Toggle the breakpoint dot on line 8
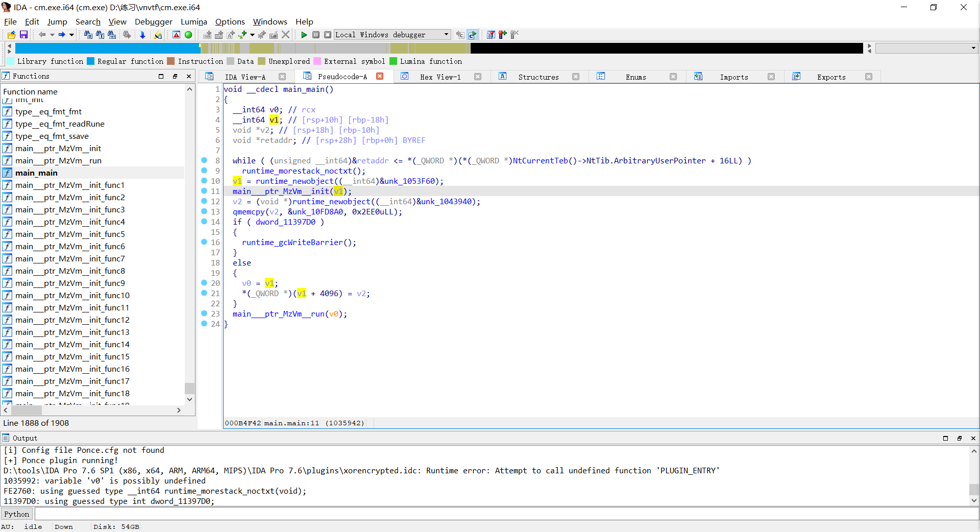Viewport: 980px width, 532px height. (x=204, y=160)
